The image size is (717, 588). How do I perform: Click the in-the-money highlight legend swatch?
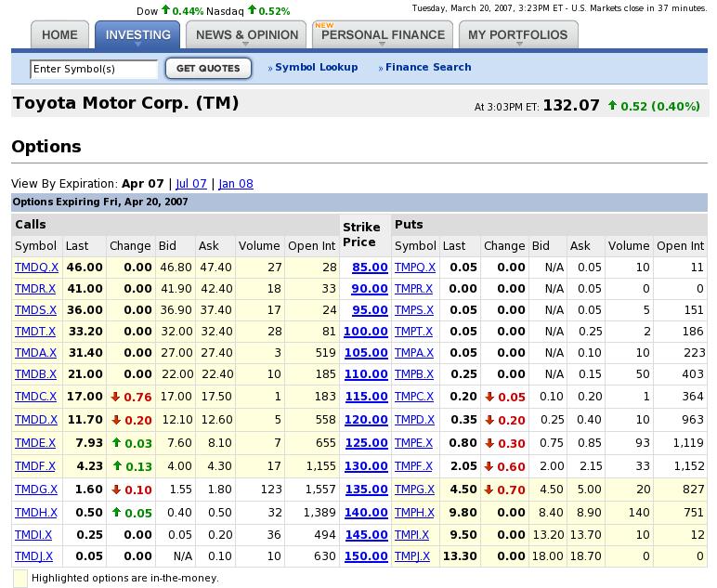pos(20,579)
